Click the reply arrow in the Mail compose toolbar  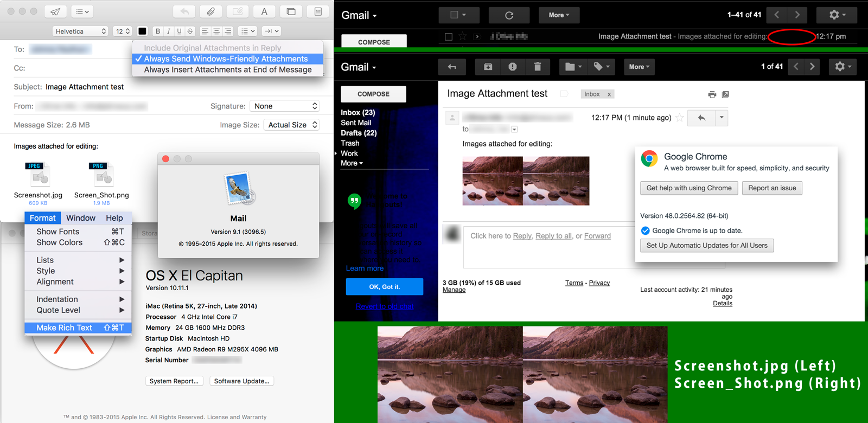tap(184, 11)
